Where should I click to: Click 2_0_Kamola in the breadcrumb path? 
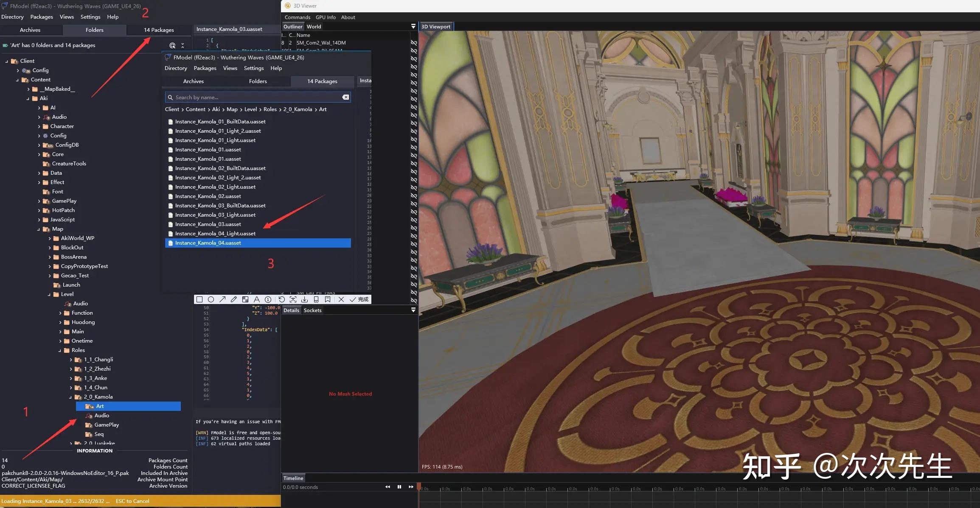click(x=298, y=109)
